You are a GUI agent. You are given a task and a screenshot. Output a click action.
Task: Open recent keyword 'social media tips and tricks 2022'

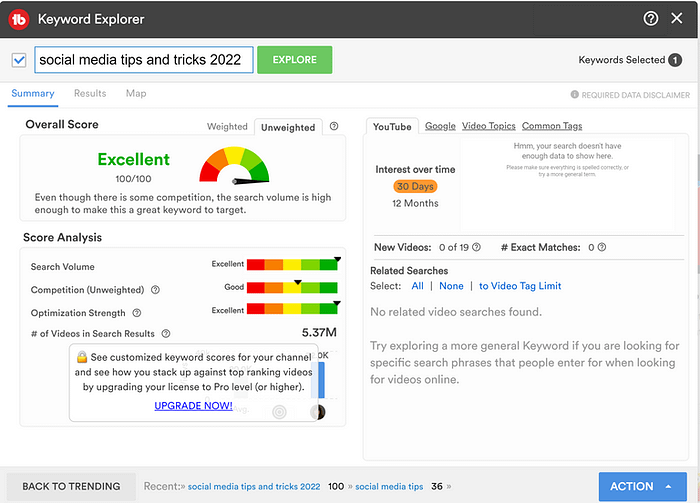(x=254, y=486)
